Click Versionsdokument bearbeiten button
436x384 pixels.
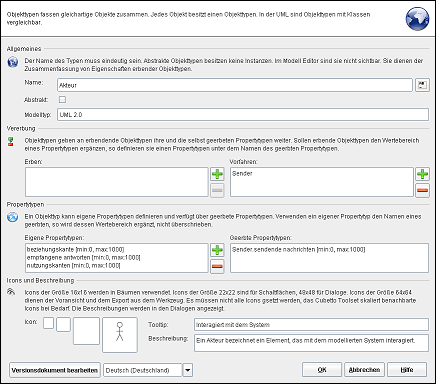click(x=55, y=370)
